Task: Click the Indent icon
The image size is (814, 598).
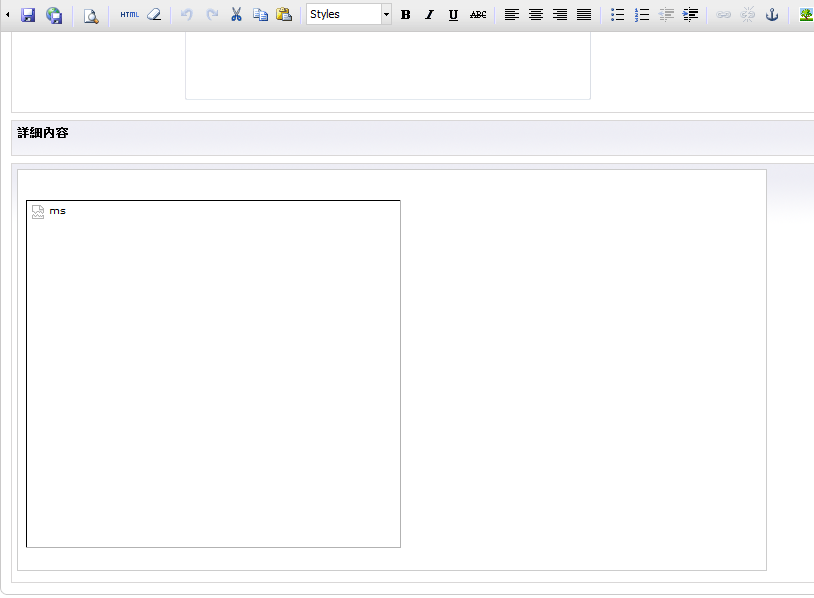Action: [690, 15]
